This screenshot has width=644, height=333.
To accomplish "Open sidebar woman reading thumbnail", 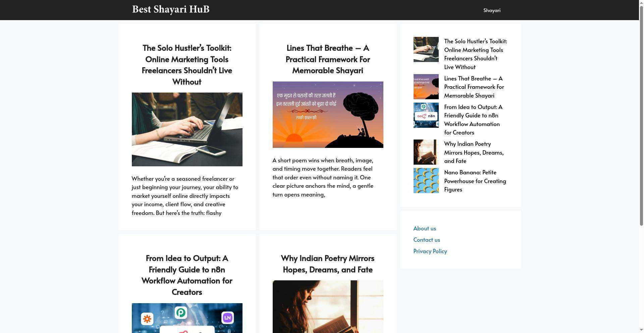I will coord(426,152).
